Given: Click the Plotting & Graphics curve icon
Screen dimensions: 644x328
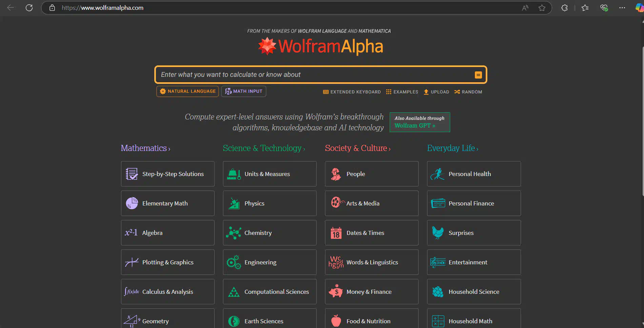Looking at the screenshot, I should pyautogui.click(x=132, y=262).
